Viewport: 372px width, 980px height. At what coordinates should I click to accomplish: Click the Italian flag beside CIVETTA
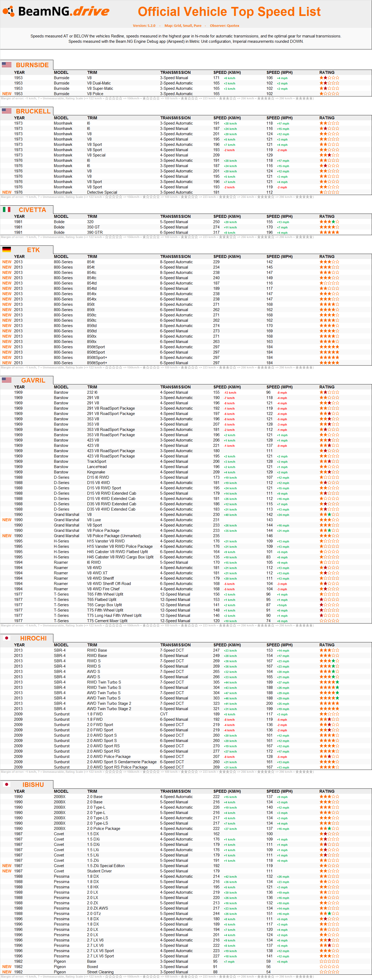tap(6, 209)
